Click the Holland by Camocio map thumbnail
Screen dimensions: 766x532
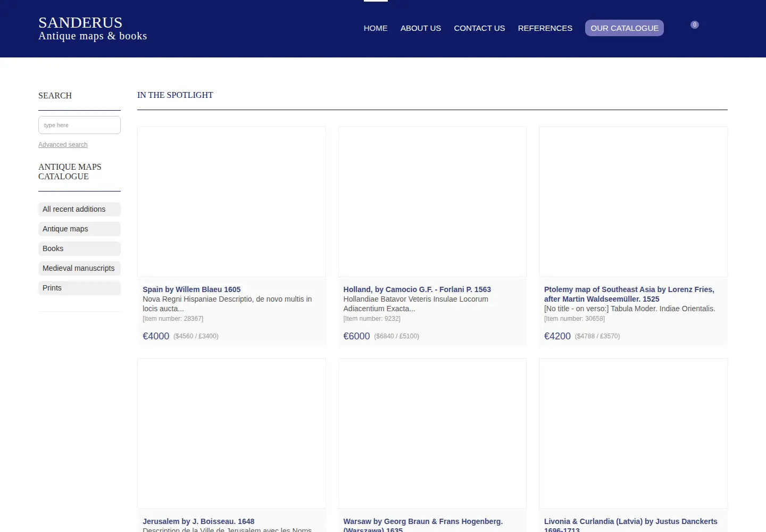tap(432, 202)
